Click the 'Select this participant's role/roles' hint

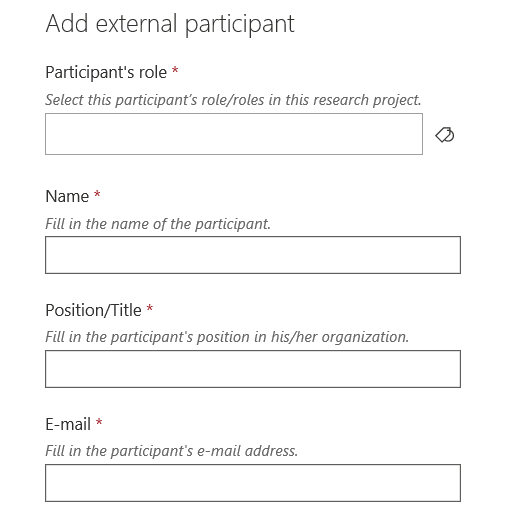pyautogui.click(x=233, y=100)
